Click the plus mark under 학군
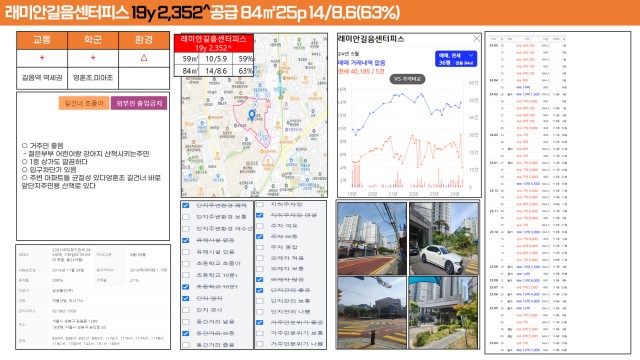 (93, 58)
